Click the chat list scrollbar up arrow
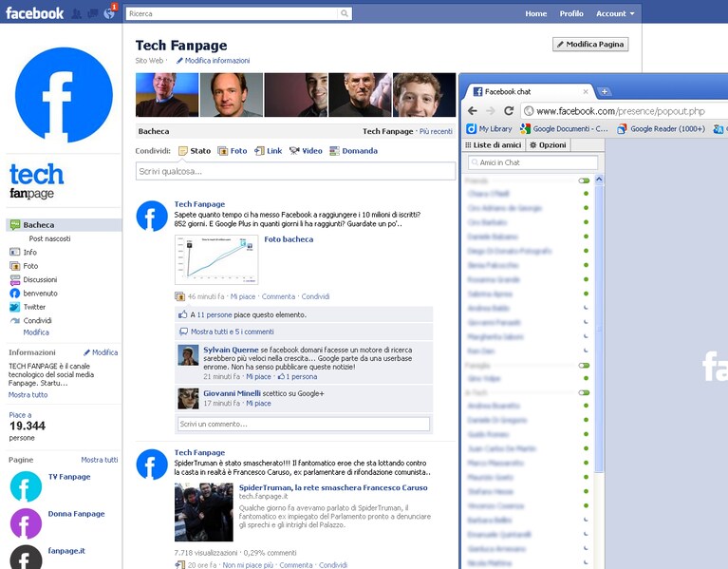The image size is (728, 569). [600, 180]
